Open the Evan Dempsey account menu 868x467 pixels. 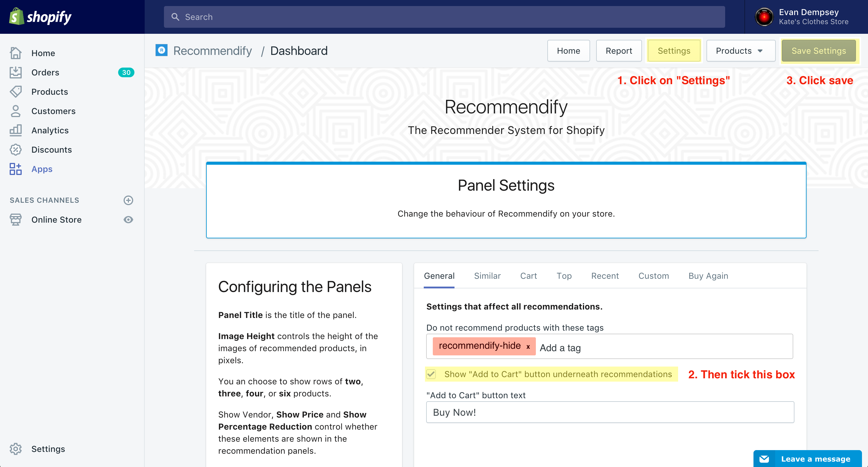tap(806, 17)
